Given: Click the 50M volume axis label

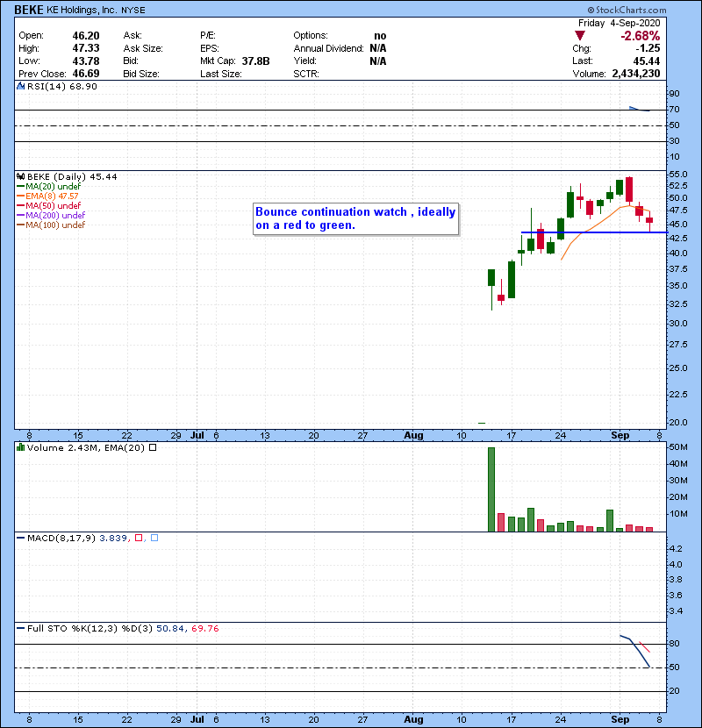Looking at the screenshot, I should [677, 447].
